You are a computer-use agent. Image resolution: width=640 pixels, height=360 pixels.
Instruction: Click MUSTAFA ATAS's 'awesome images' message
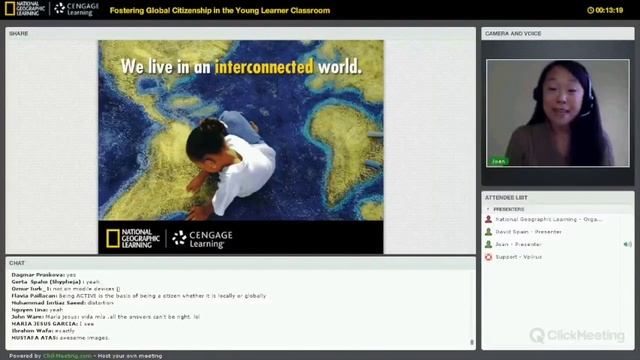(x=60, y=338)
